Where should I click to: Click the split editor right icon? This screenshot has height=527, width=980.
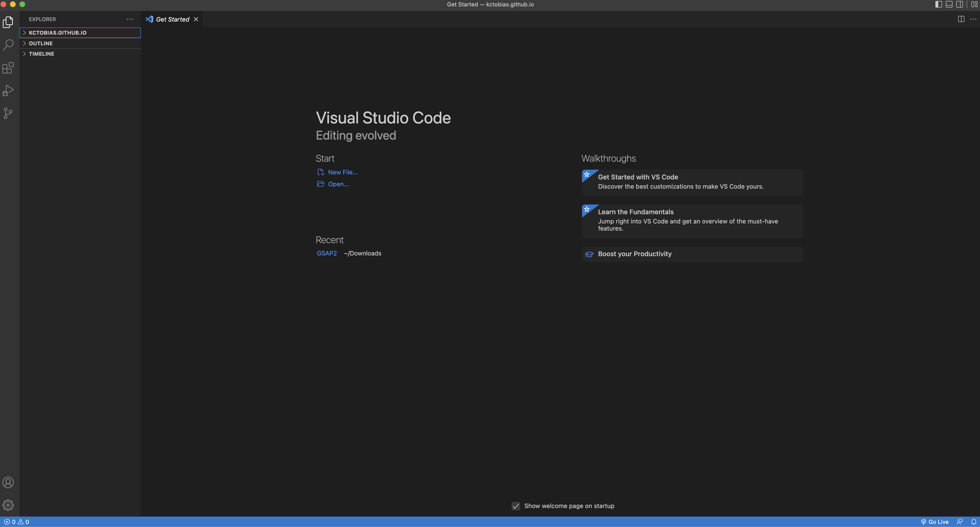[961, 19]
